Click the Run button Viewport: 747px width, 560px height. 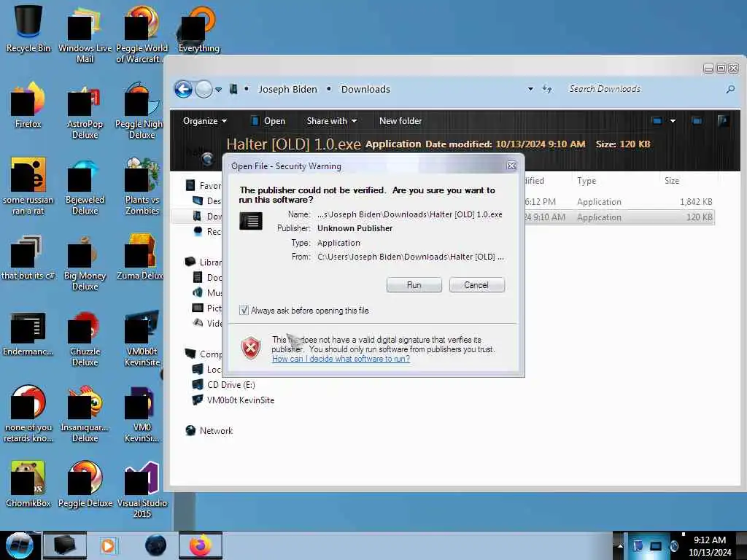414,285
